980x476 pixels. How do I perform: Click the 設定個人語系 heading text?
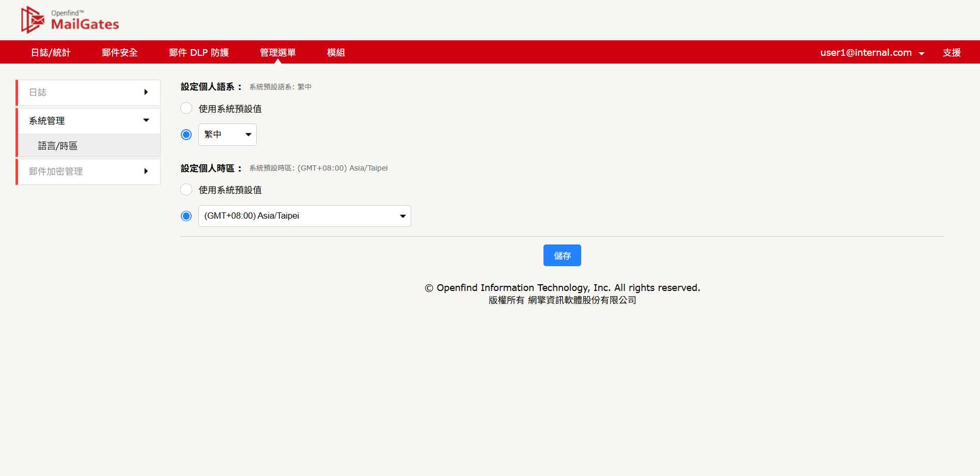211,87
